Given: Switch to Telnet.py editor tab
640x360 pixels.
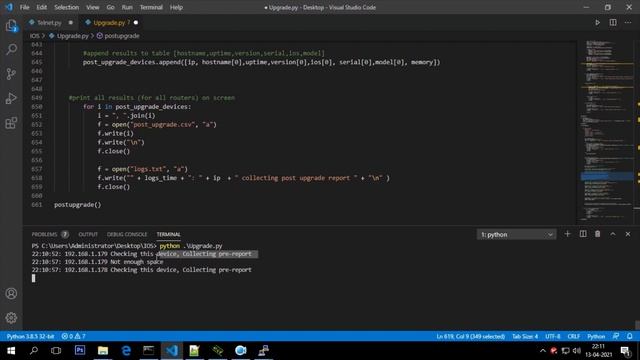Looking at the screenshot, I should [49, 23].
